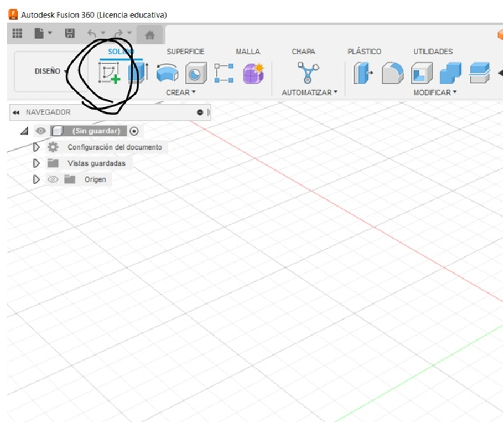Viewport: 504px width, 422px height.
Task: Click the Vistas guardadas folder icon
Action: [53, 163]
